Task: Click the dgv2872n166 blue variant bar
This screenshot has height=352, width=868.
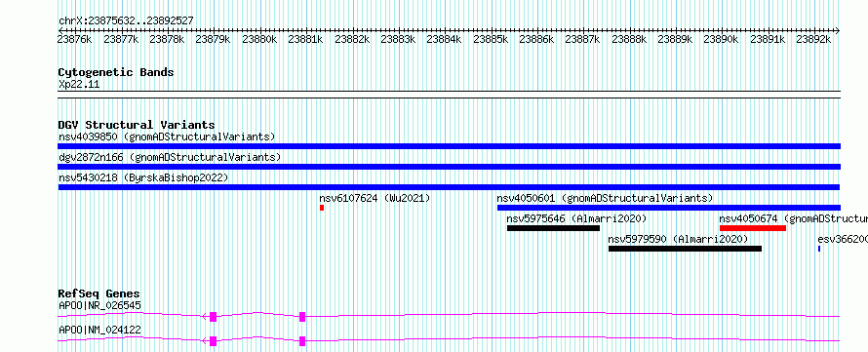Action: coord(449,167)
